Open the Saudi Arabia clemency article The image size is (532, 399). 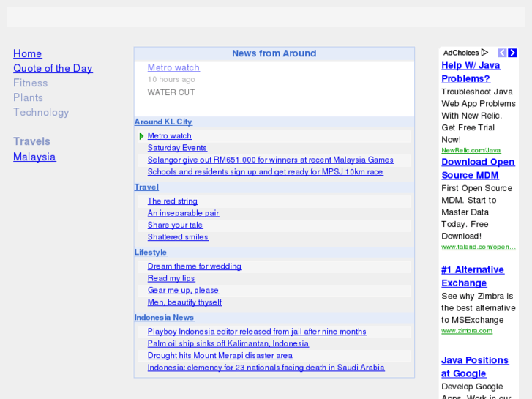[266, 368]
